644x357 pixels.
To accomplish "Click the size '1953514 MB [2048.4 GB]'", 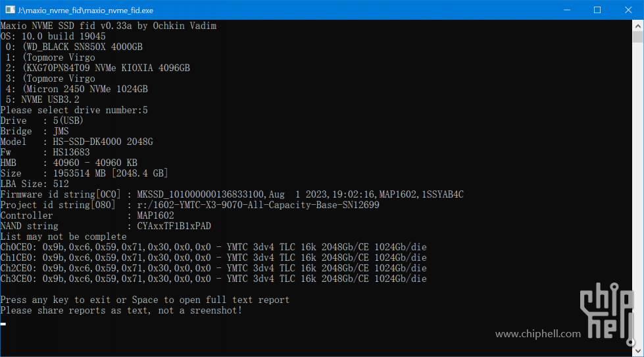I will [111, 173].
